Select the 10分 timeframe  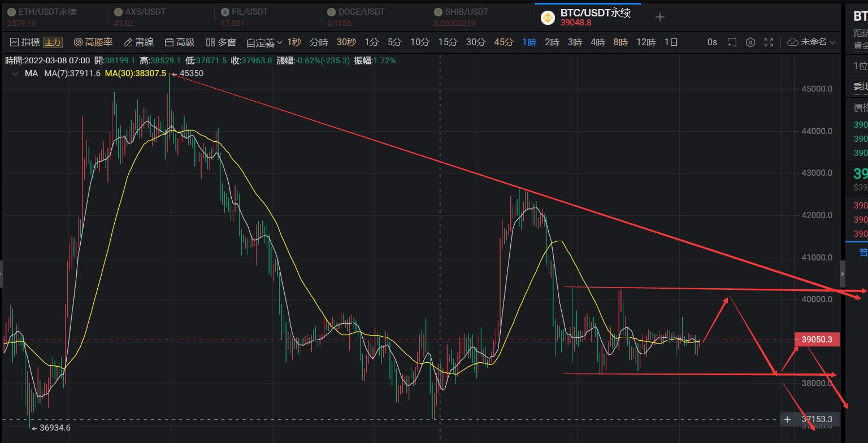(420, 42)
